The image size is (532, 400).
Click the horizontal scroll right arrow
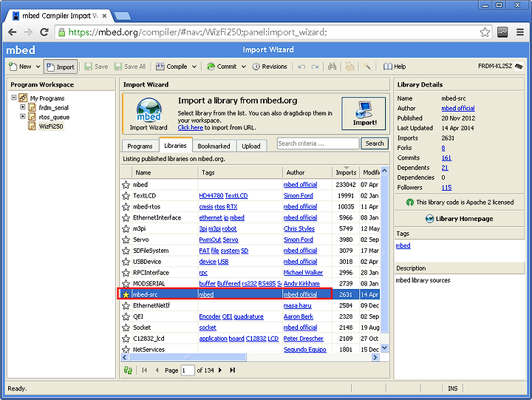(375, 357)
